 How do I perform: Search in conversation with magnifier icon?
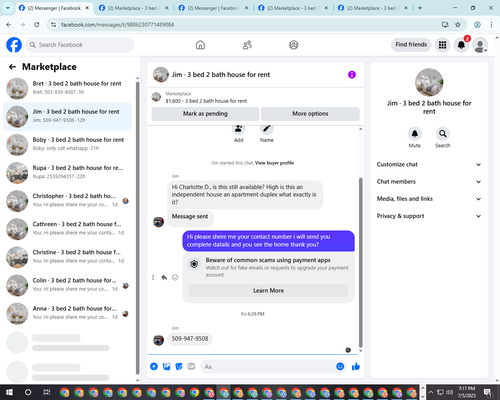pos(443,134)
